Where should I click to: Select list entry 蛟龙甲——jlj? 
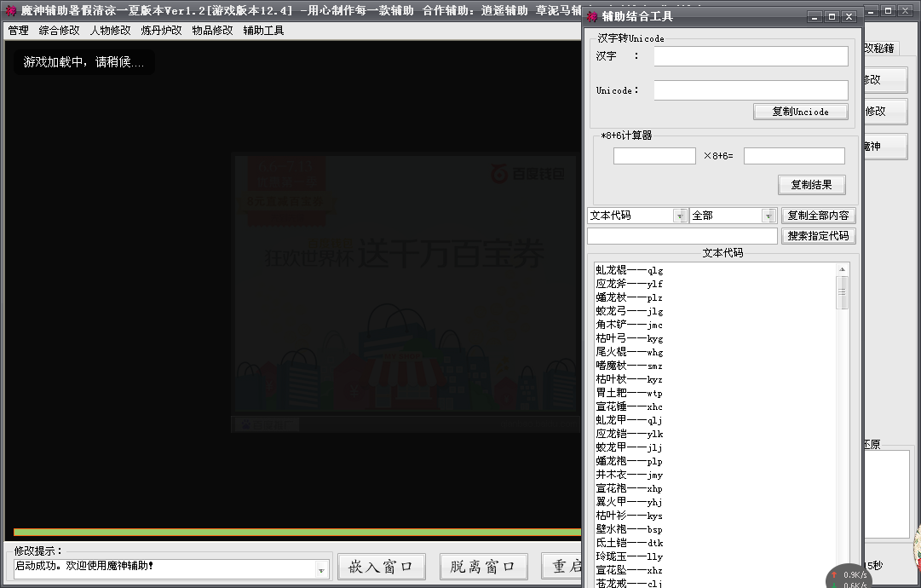tap(630, 447)
